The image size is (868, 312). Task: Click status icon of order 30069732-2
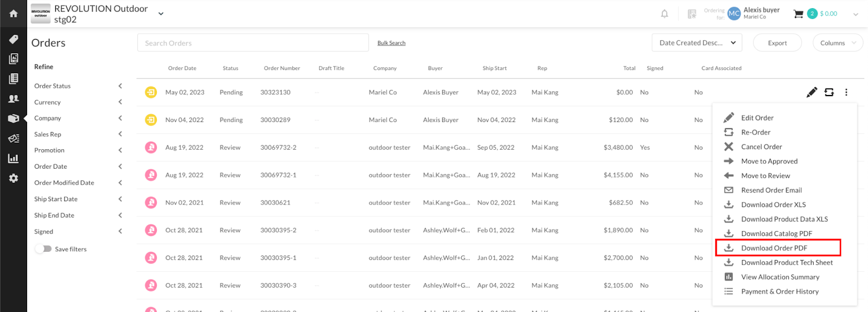point(151,148)
